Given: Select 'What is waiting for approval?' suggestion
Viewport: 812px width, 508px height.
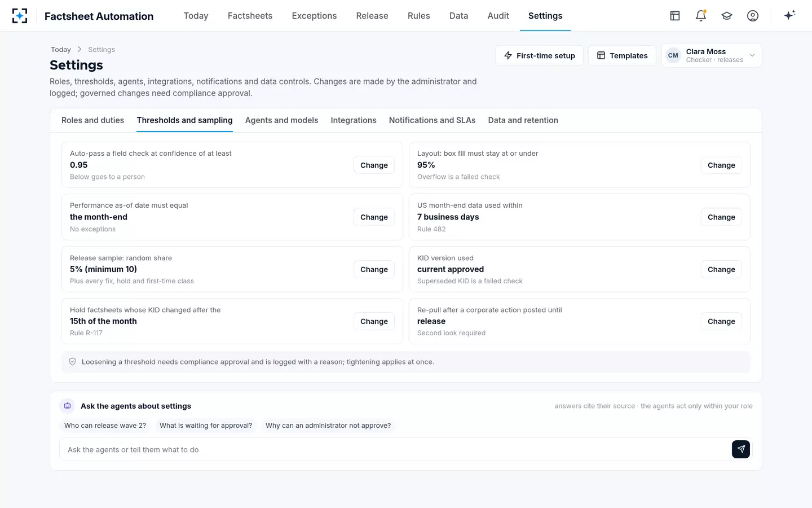Looking at the screenshot, I should [x=206, y=426].
